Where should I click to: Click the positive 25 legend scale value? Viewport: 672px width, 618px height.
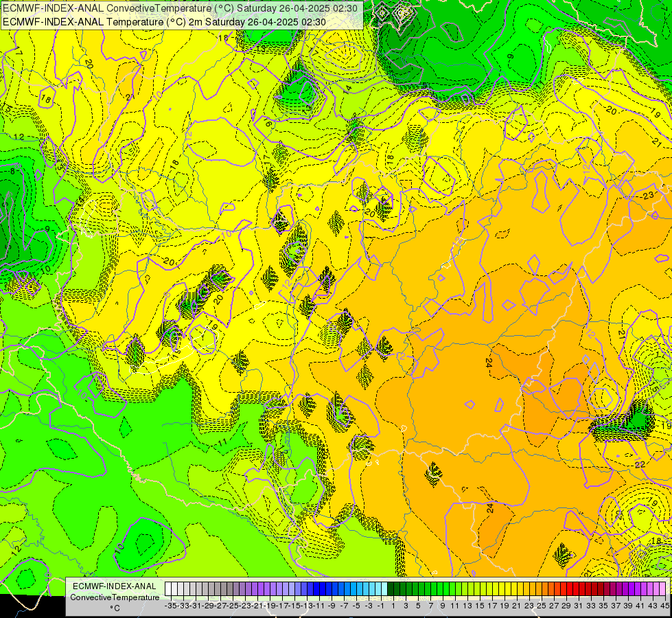coord(542,606)
